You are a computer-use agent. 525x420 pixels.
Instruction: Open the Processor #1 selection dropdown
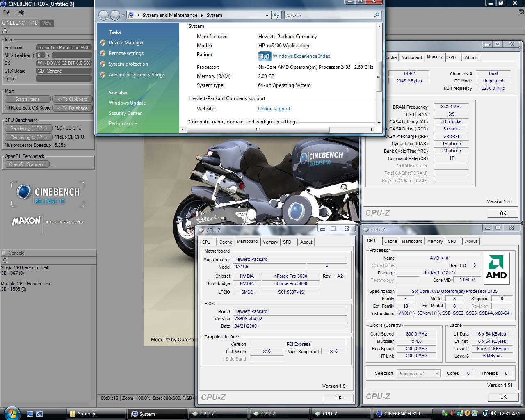pyautogui.click(x=437, y=374)
